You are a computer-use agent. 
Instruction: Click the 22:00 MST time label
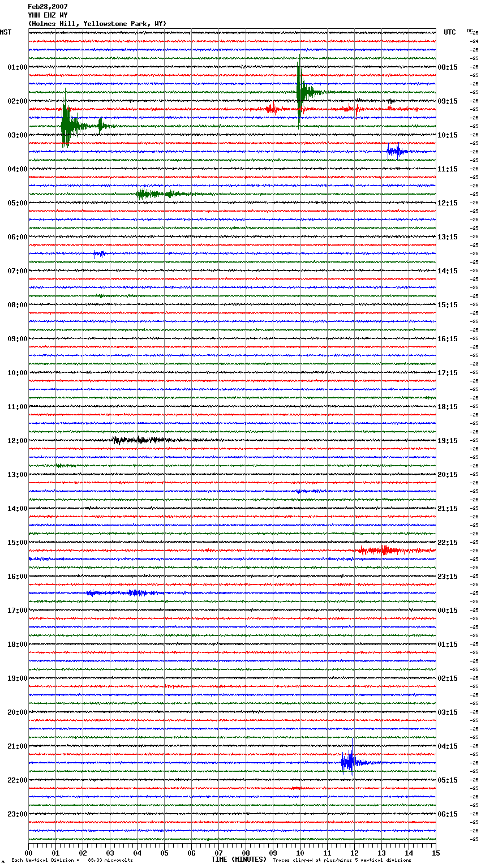[x=18, y=780]
